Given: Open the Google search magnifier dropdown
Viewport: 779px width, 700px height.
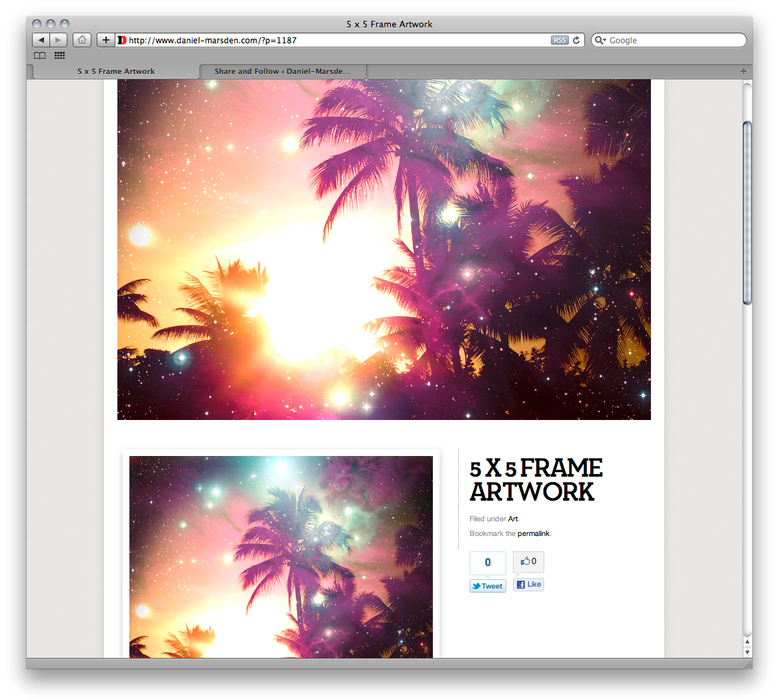Looking at the screenshot, I should [600, 40].
